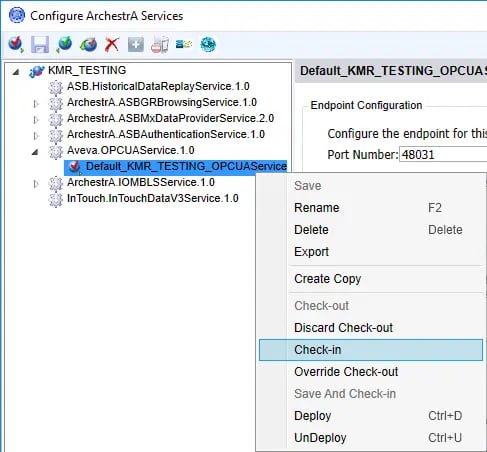This screenshot has height=452, width=487.
Task: Select Export in the context menu
Action: (x=371, y=252)
